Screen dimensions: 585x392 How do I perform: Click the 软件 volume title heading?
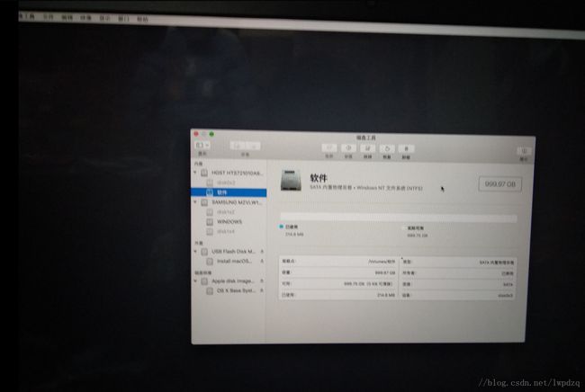(319, 178)
